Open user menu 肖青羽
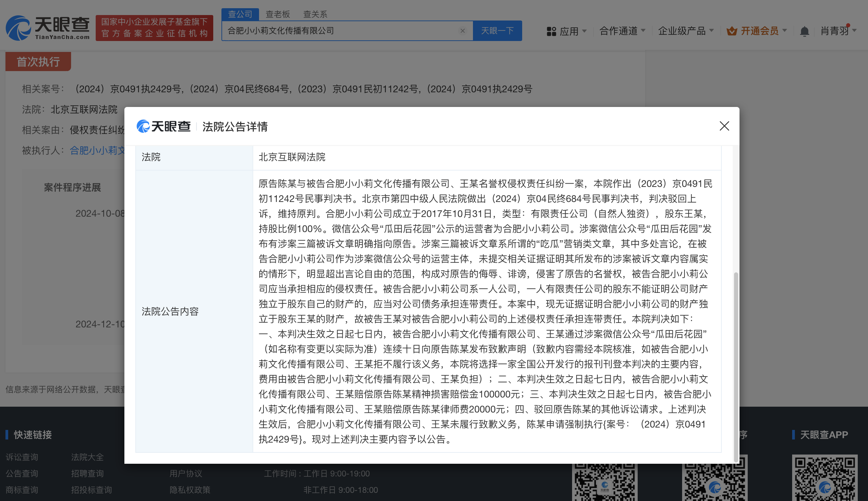Image resolution: width=868 pixels, height=501 pixels. (x=838, y=31)
